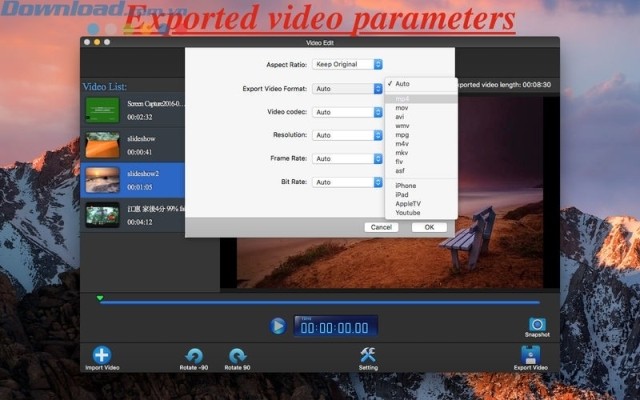This screenshot has width=640, height=400.
Task: Select Screen Capture video thumbnail
Action: tap(102, 110)
